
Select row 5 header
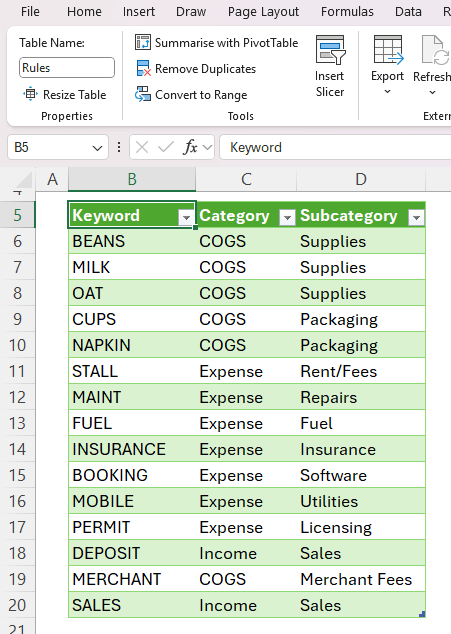tap(17, 215)
